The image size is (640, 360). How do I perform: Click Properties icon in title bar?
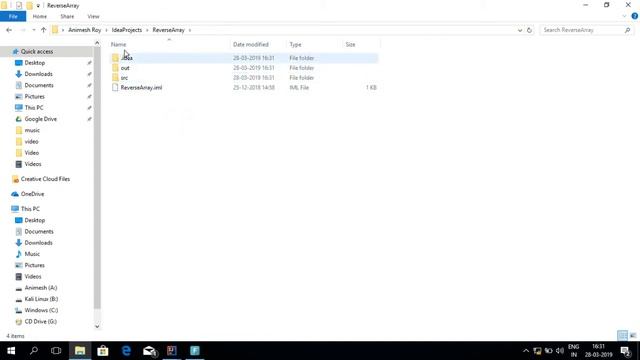[19, 6]
